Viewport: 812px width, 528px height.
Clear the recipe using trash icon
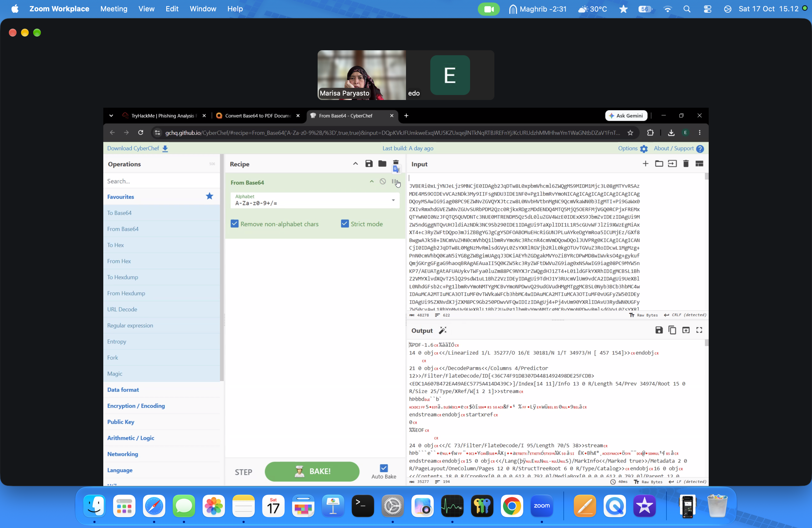(396, 163)
